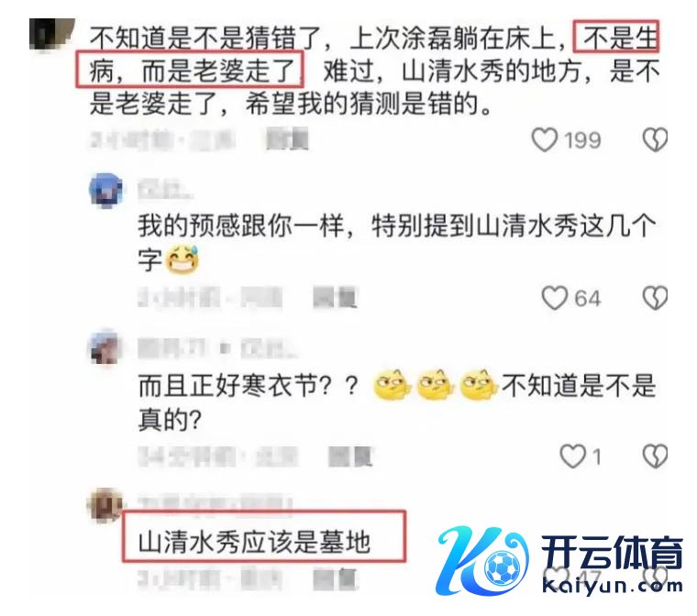This screenshot has height=616, width=697.
Task: Open blue avatar of second commenter
Action: coord(105,191)
